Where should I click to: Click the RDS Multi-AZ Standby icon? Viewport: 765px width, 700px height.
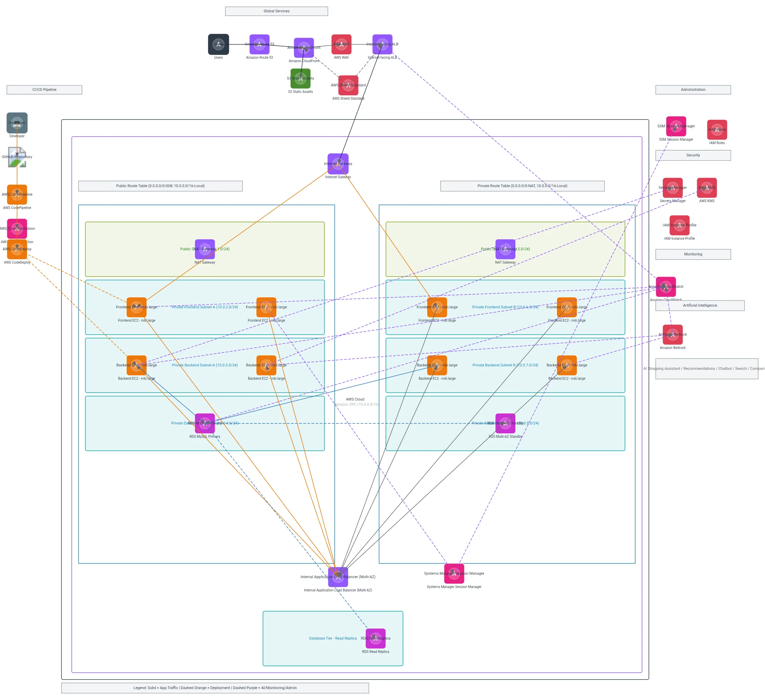[x=505, y=423]
